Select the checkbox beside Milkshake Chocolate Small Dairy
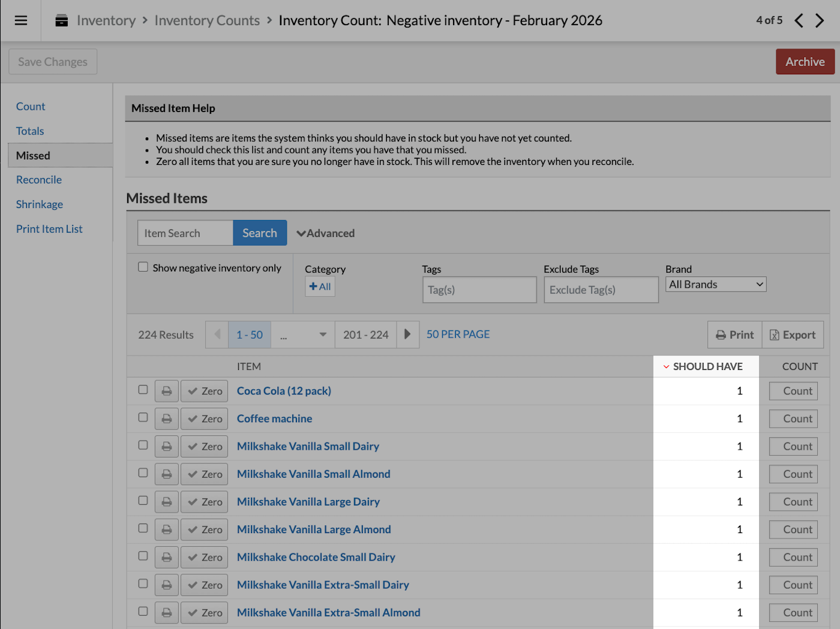Image resolution: width=840 pixels, height=629 pixels. click(x=142, y=556)
